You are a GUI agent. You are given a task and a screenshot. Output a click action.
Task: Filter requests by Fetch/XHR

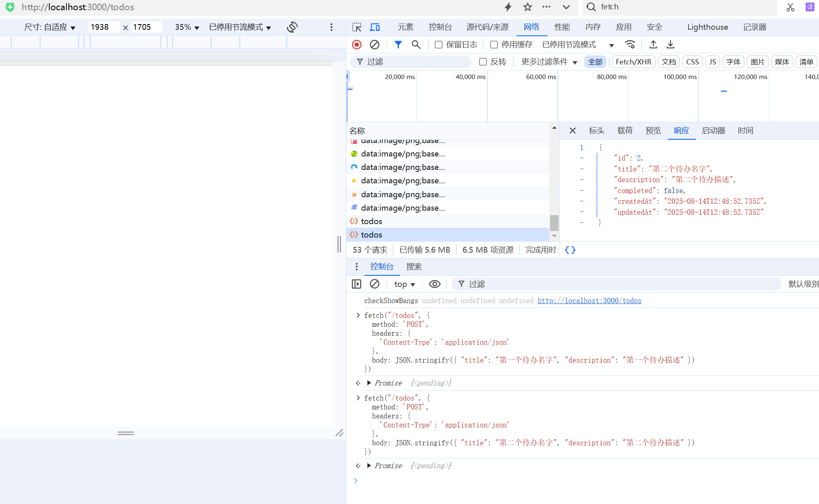pyautogui.click(x=633, y=62)
